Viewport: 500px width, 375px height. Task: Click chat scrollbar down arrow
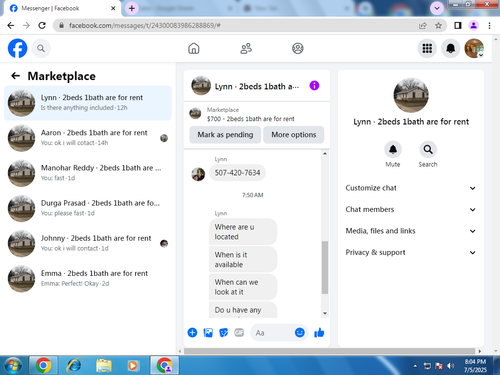pos(325,313)
